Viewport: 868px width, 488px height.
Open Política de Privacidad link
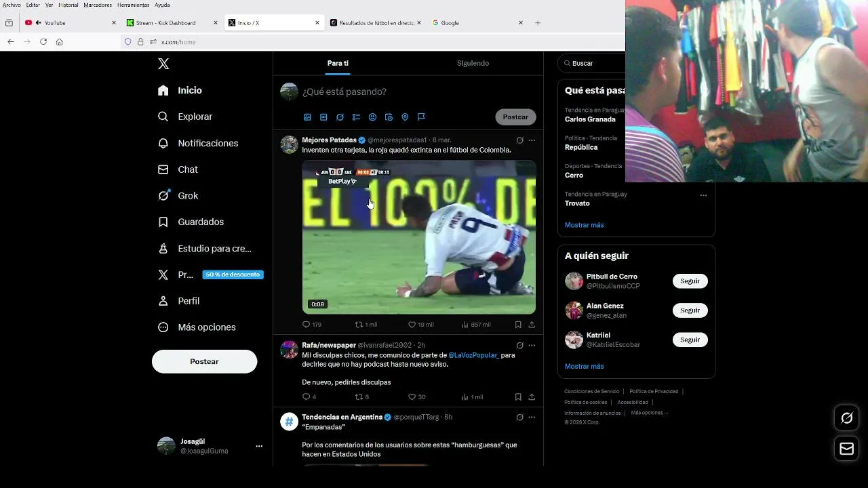click(654, 392)
